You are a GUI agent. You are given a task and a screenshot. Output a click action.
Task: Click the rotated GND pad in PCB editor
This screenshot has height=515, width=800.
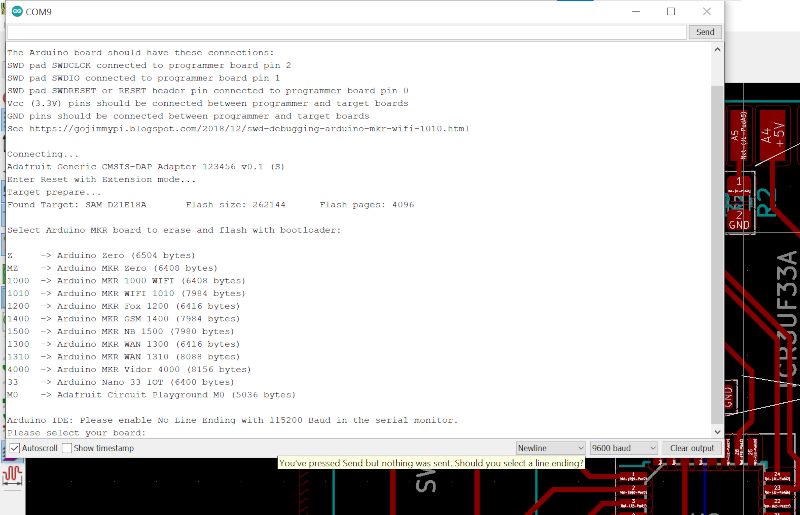point(729,396)
